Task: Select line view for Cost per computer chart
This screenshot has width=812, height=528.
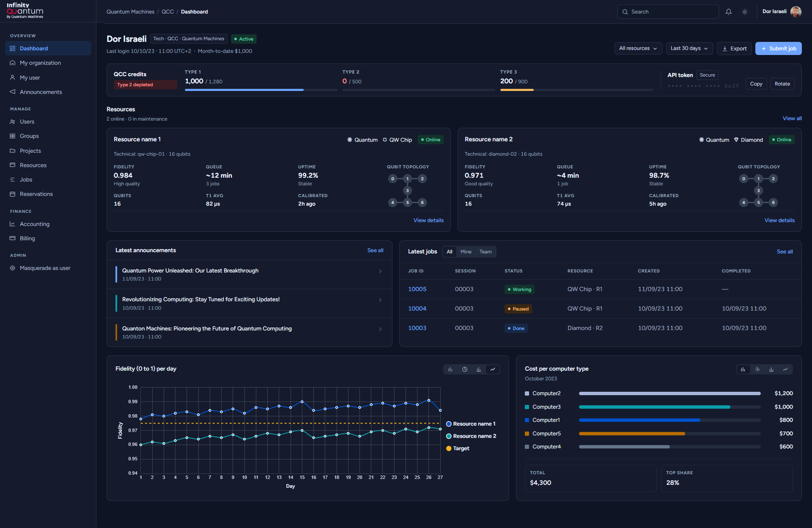Action: (x=785, y=369)
